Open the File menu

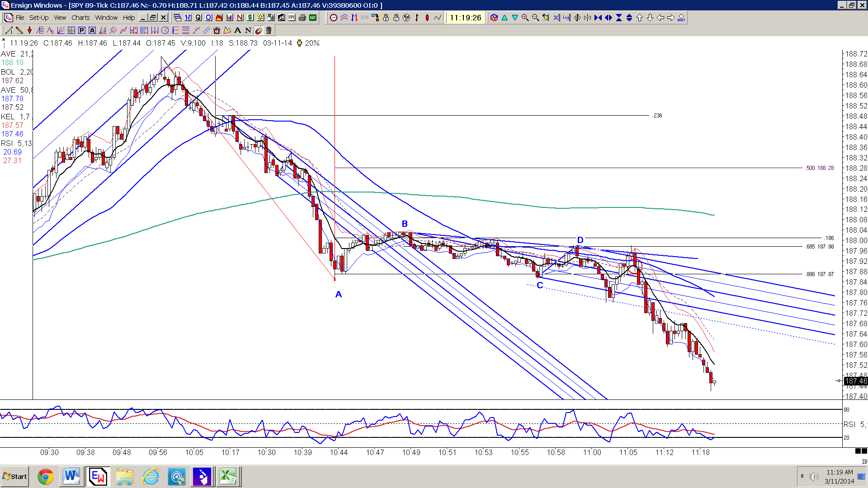click(x=20, y=18)
